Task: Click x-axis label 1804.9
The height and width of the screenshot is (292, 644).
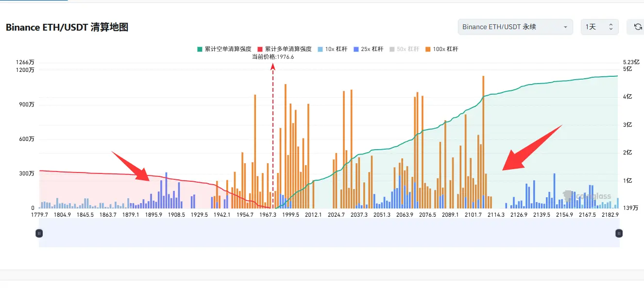Action: (x=62, y=215)
